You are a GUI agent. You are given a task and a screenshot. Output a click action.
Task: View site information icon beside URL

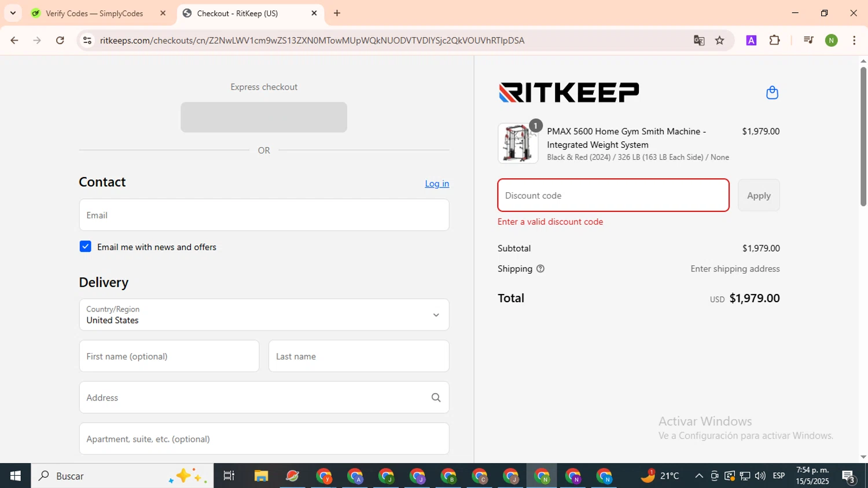pyautogui.click(x=87, y=40)
